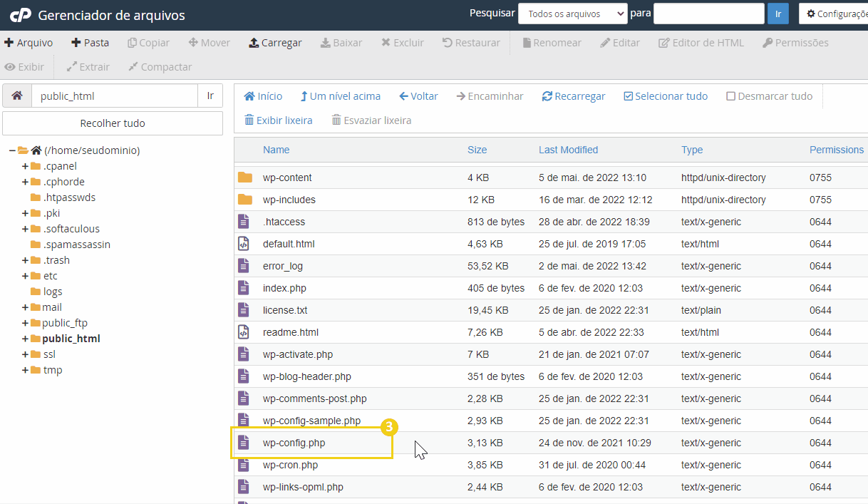Click the Compactar toolbar button
The image size is (868, 504).
(x=160, y=67)
